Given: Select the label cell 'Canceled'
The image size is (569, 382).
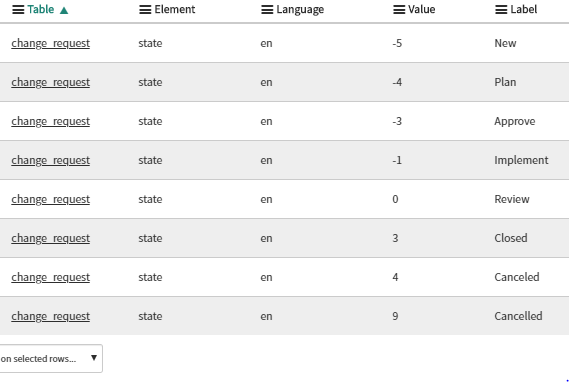Looking at the screenshot, I should click(x=517, y=277).
